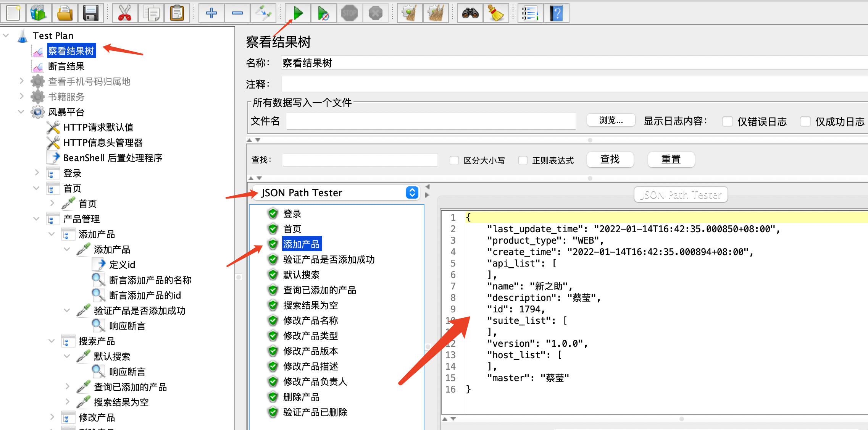Screen dimensions: 868x430
Task: Click the 查找 search button
Action: 610,160
